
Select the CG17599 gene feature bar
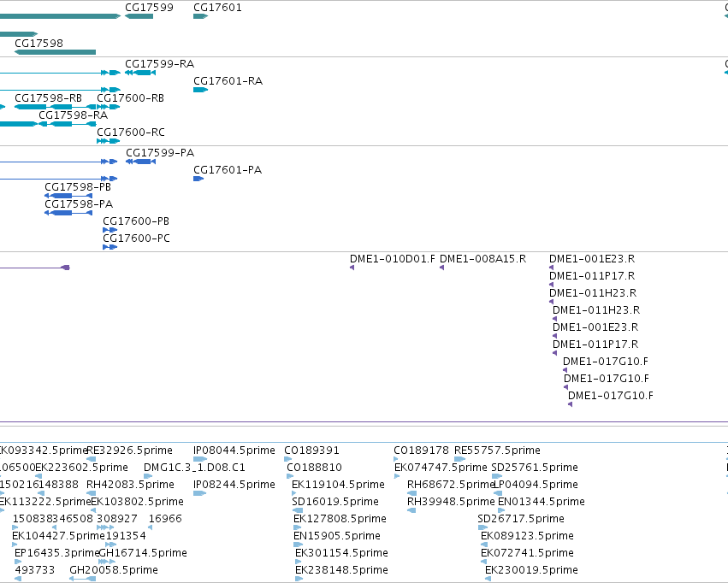coord(139,16)
